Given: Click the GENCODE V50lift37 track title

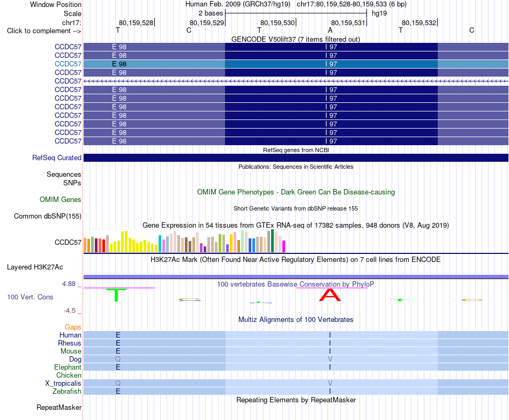Looking at the screenshot, I should tap(295, 39).
